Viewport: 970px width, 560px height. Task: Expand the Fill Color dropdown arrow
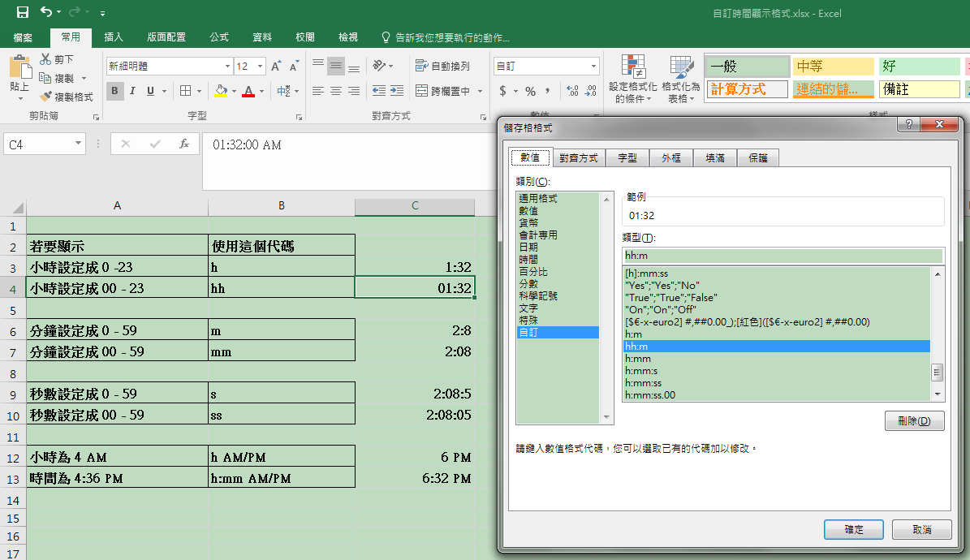click(x=234, y=92)
